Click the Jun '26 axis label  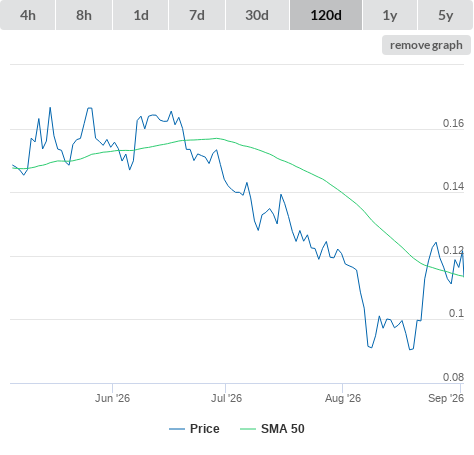tap(112, 398)
